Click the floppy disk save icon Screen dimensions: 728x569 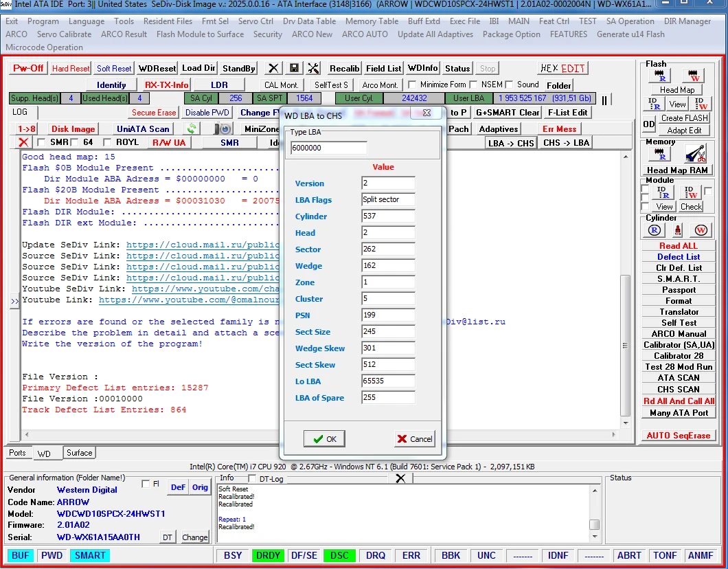[x=294, y=68]
